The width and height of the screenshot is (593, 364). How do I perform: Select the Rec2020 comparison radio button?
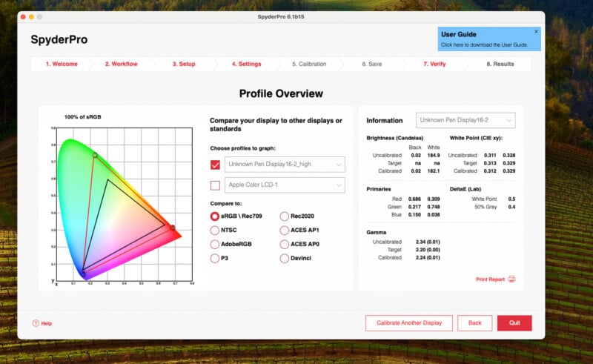click(x=285, y=216)
